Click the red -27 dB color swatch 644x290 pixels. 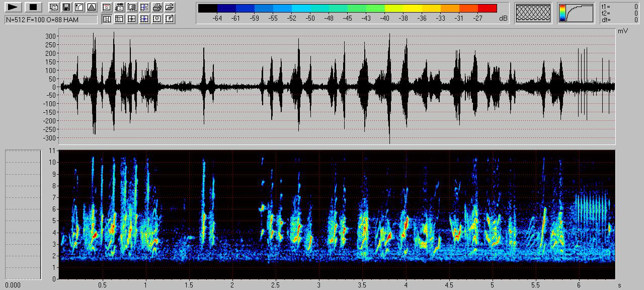tap(488, 8)
